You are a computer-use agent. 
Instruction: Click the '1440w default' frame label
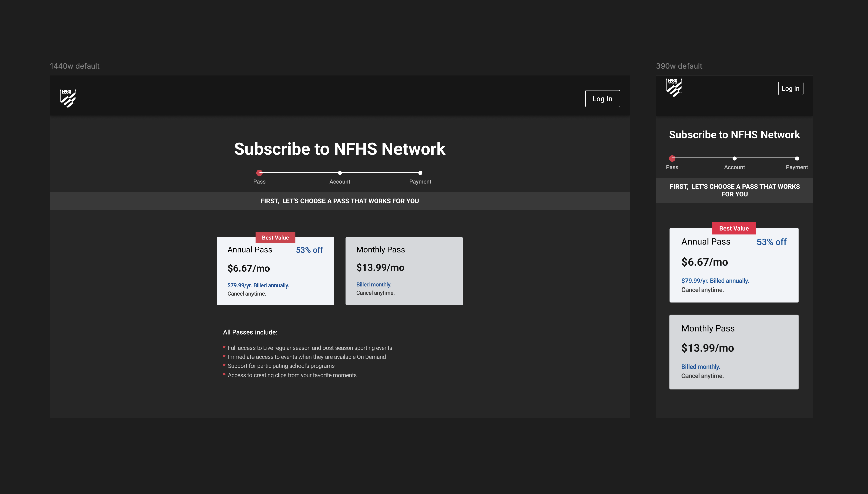point(75,66)
